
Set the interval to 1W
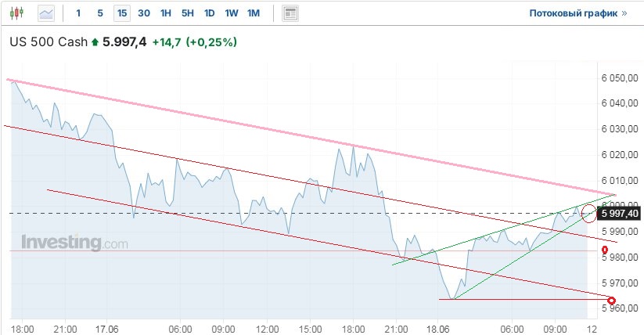click(x=232, y=13)
